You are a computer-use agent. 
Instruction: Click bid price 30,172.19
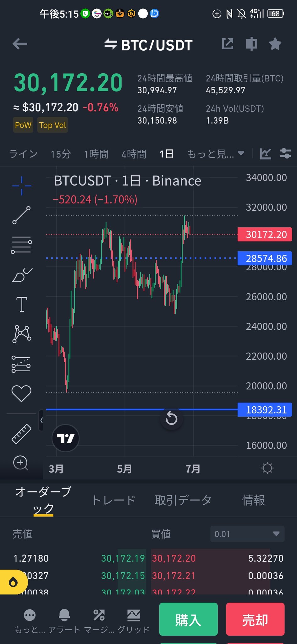point(123,558)
